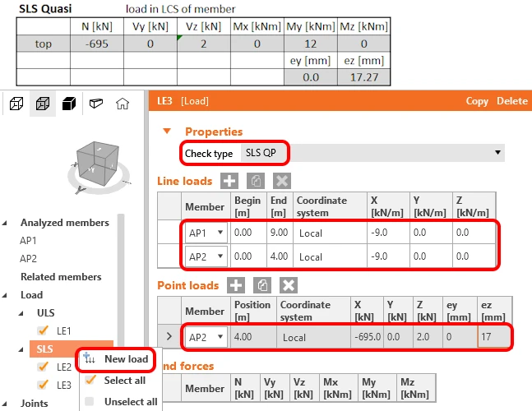
Task: Uncheck the LE3 load checkbox
Action: click(x=43, y=385)
